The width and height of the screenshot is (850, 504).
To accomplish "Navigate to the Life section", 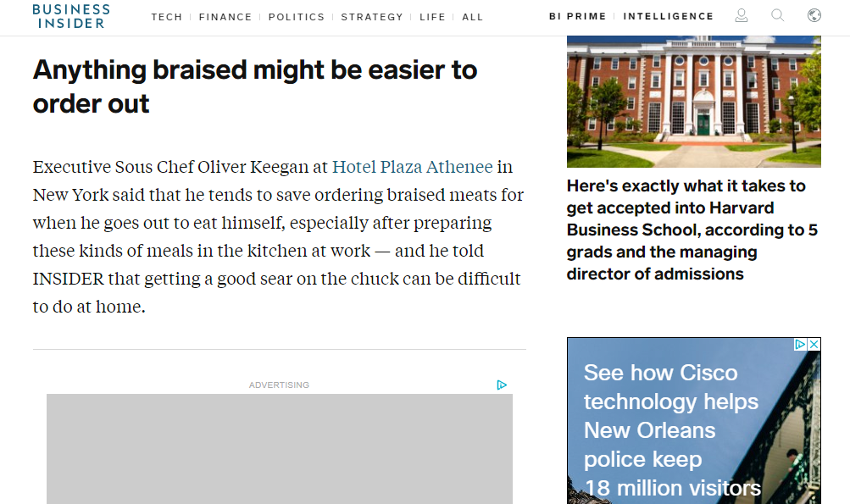I will point(432,17).
